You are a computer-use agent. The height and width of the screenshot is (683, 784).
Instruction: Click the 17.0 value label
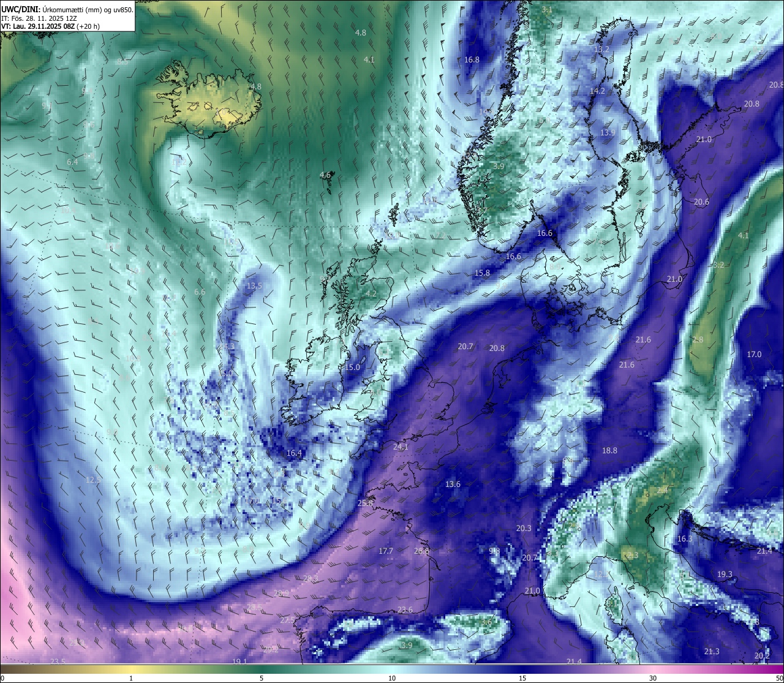point(754,355)
